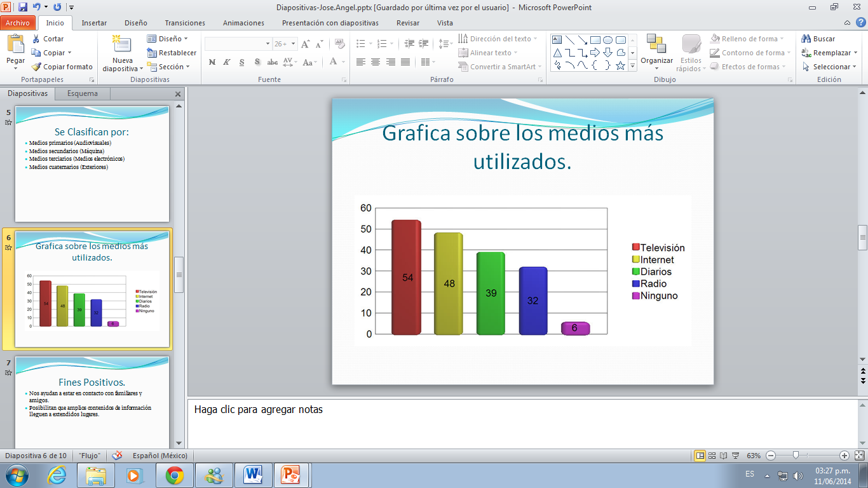Increase the list indent level

click(423, 44)
